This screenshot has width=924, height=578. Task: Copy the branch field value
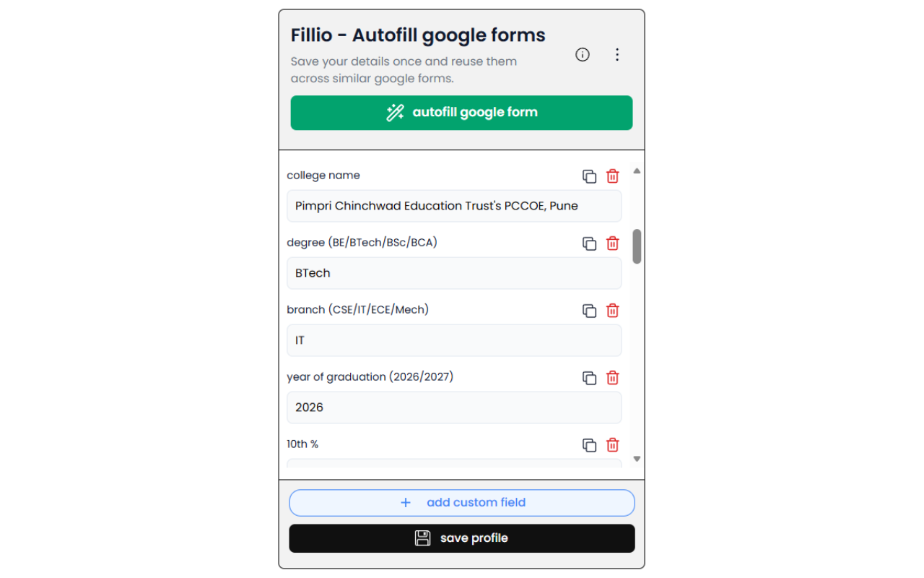click(590, 311)
